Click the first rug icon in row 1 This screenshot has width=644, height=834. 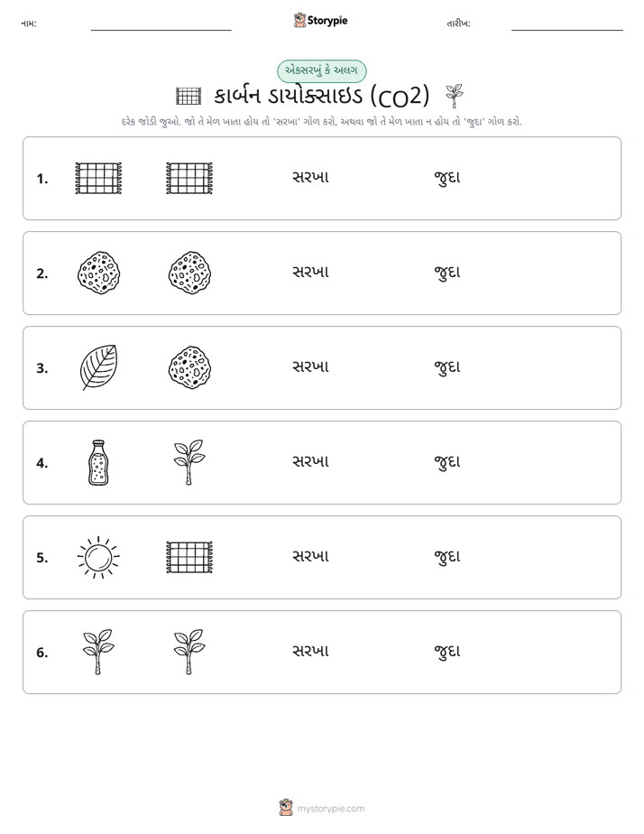tap(98, 178)
